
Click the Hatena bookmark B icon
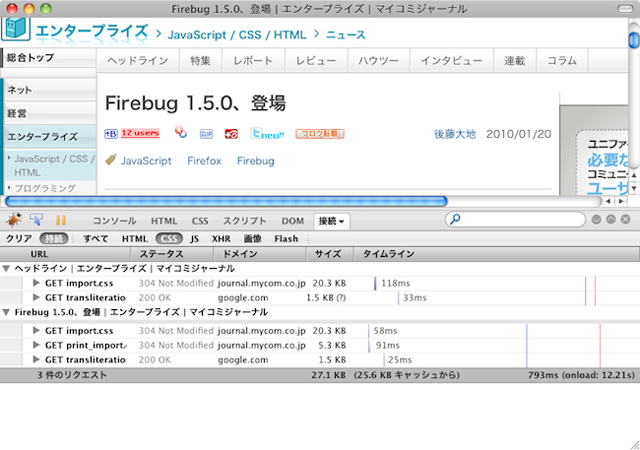(x=111, y=134)
